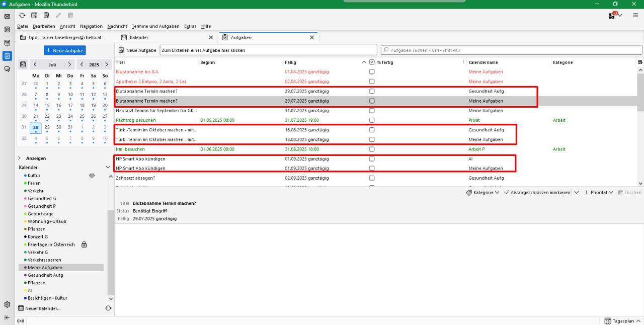Show the hidden Kultur calendar via eye icon

[x=92, y=176]
